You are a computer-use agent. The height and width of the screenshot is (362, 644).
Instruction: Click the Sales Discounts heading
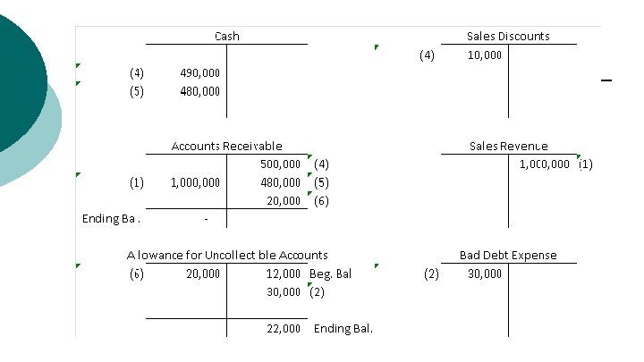tap(508, 36)
